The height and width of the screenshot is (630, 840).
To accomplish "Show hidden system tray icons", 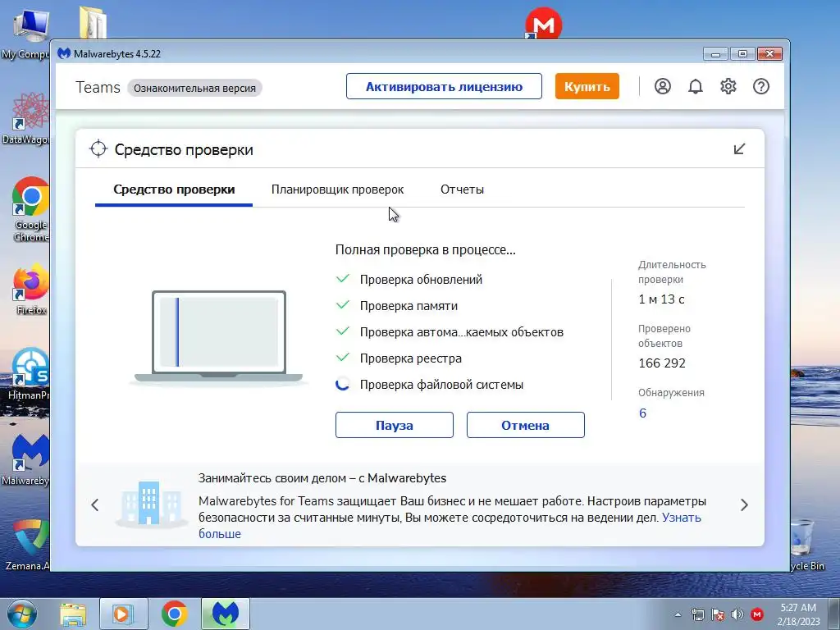I will [x=678, y=614].
